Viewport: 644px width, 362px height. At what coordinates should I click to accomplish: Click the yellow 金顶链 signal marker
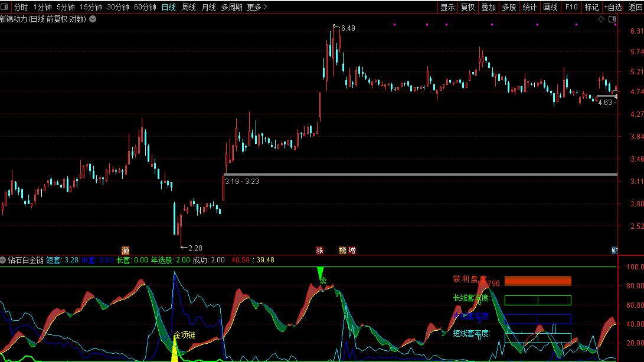point(184,335)
